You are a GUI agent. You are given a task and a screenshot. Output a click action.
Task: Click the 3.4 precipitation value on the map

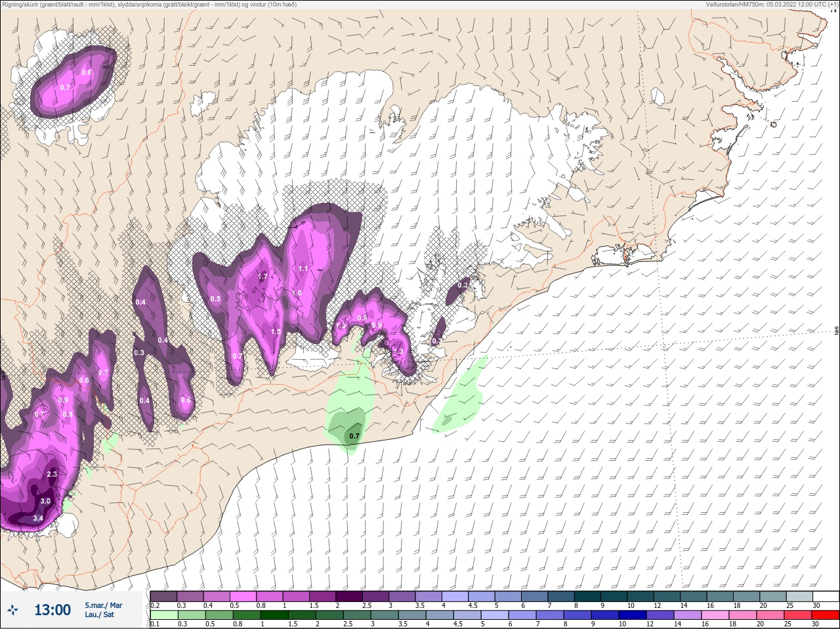(x=38, y=518)
